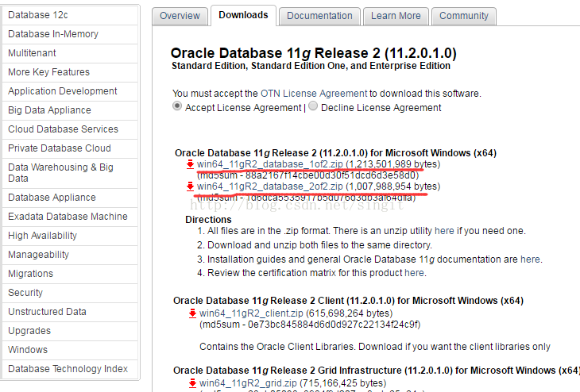Select Database Appliance in sidebar
This screenshot has width=580, height=392.
pos(70,198)
